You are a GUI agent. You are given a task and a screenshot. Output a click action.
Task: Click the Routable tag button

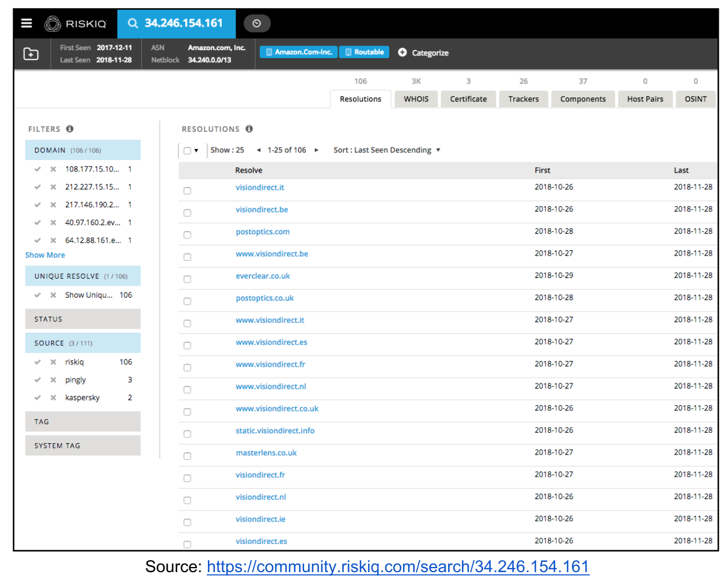[365, 52]
